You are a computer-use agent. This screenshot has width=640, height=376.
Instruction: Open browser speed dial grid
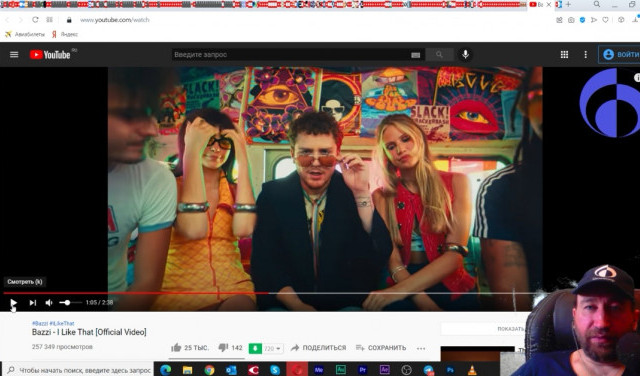point(49,20)
